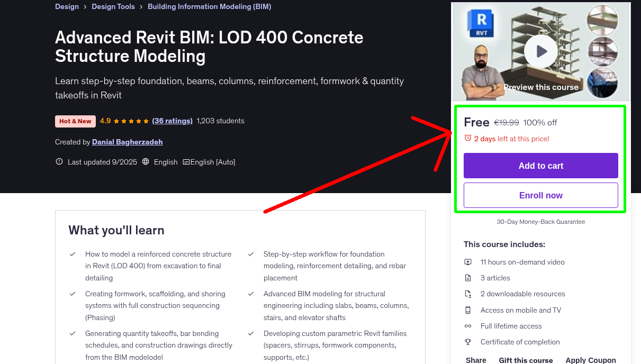Viewport: 641px width, 364px height.
Task: Click the 30-Day Money-Back Guarantee text
Action: tap(541, 222)
